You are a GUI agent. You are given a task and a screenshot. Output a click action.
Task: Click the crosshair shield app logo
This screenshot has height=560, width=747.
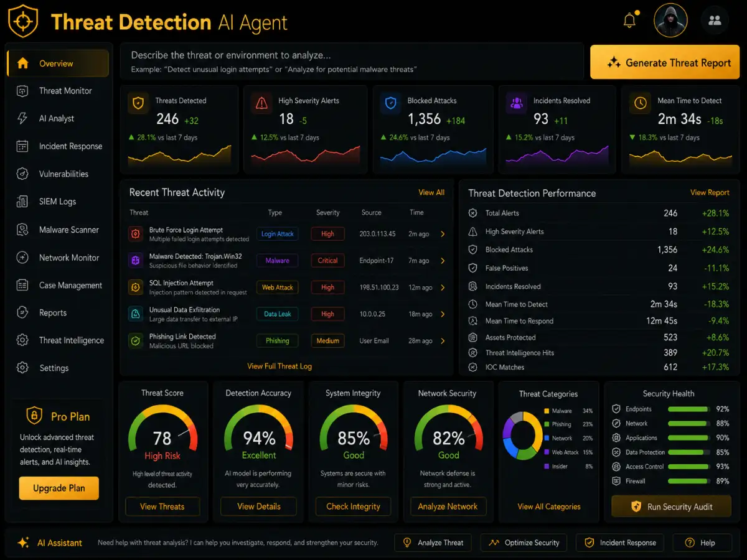23,21
